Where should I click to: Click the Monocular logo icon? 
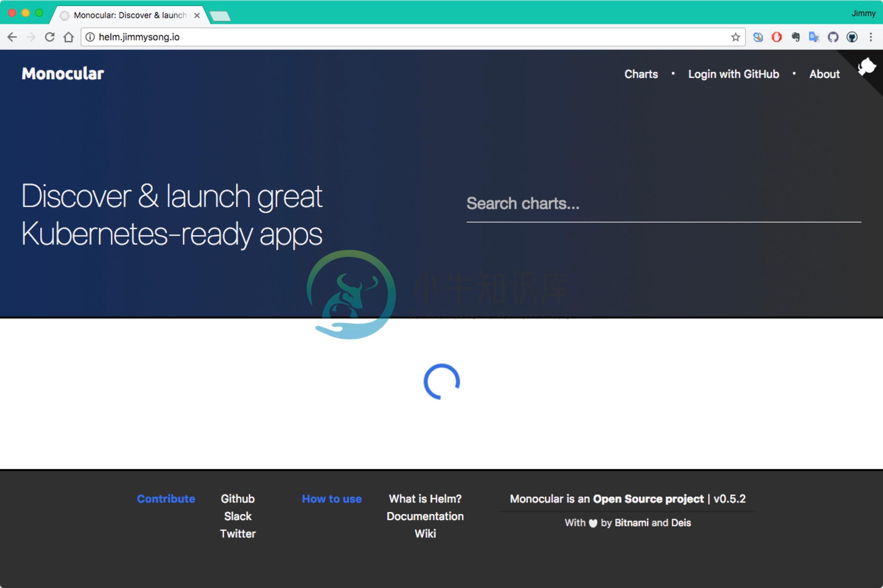pos(63,73)
